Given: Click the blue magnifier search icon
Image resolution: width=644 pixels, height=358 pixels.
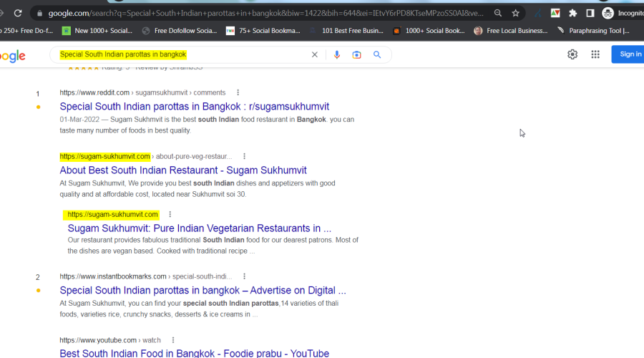Looking at the screenshot, I should (x=377, y=55).
